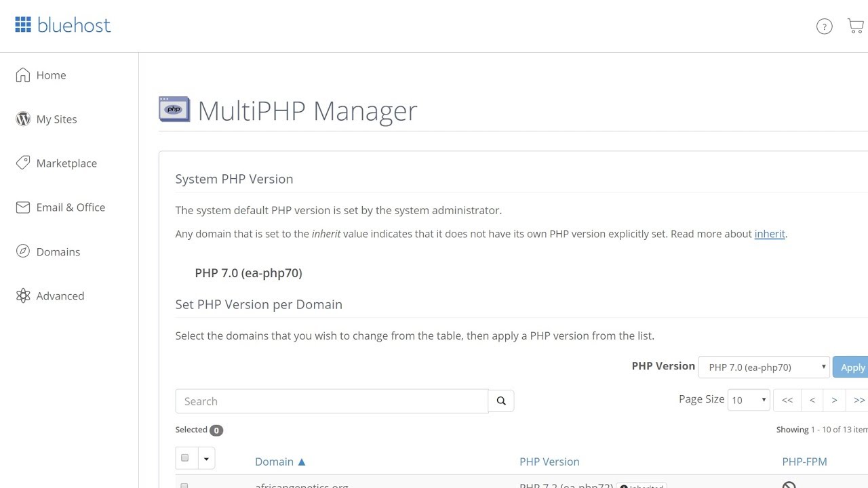Click the MultiPHP Manager page title

307,110
